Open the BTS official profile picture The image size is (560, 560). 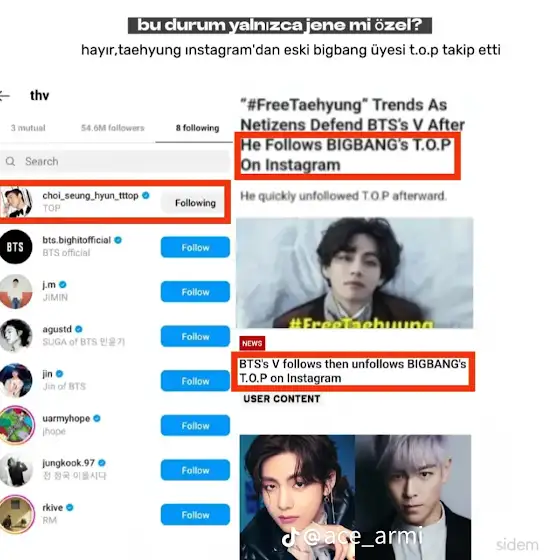point(15,247)
